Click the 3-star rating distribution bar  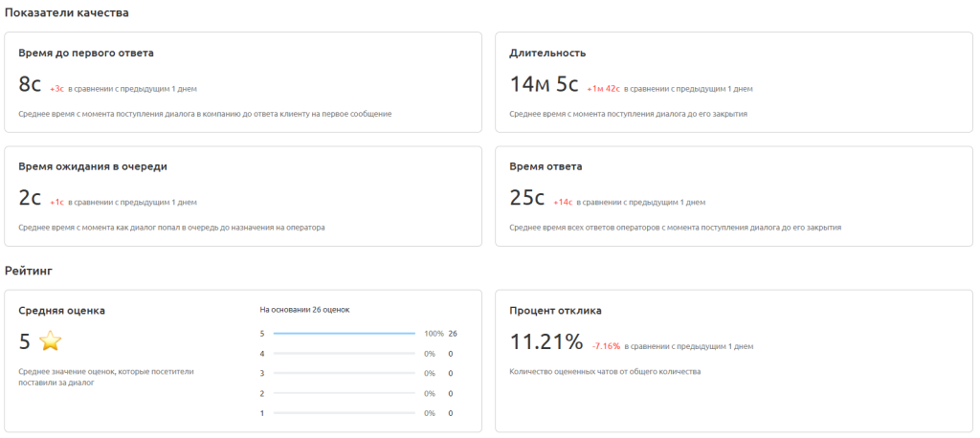[x=344, y=374]
